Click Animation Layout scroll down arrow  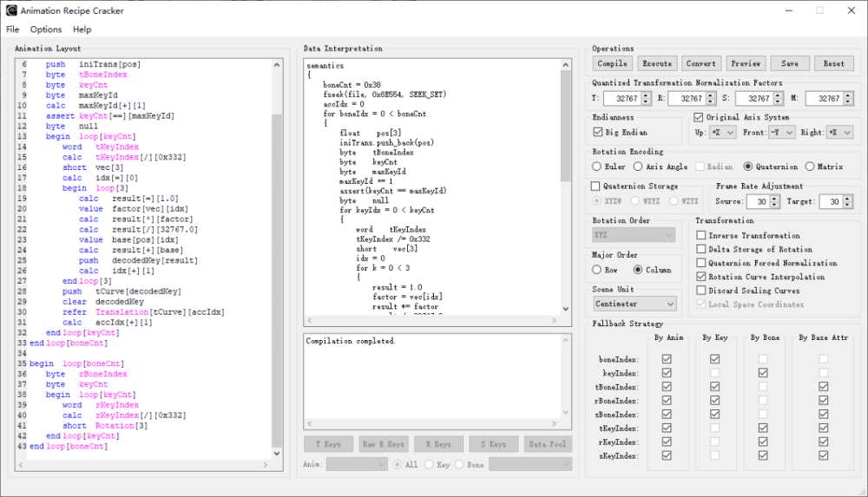pos(277,454)
